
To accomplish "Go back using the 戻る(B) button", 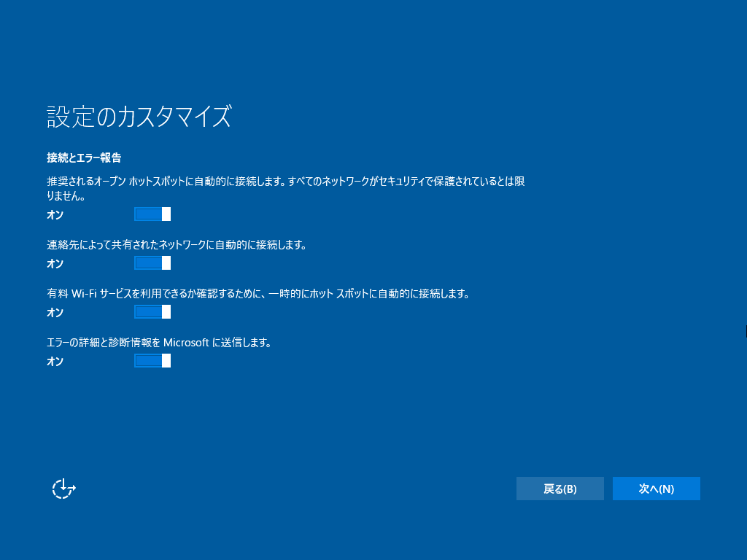I will [560, 488].
